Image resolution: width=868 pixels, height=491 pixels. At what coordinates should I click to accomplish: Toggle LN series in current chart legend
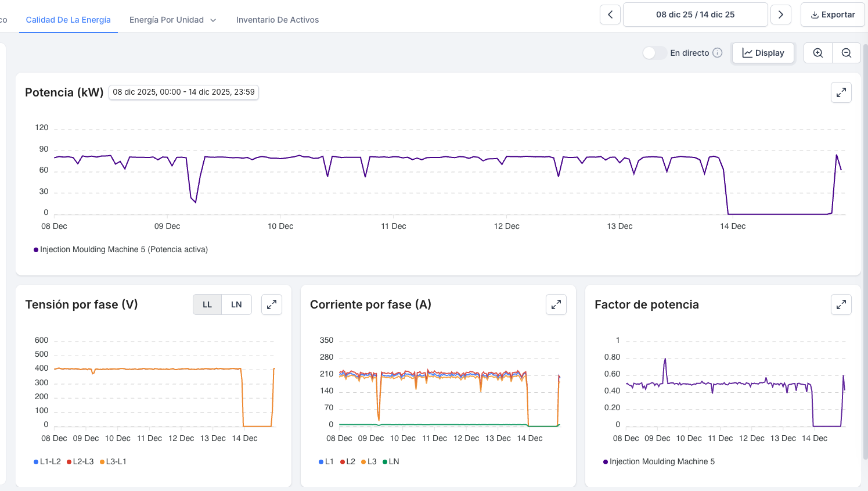click(391, 461)
